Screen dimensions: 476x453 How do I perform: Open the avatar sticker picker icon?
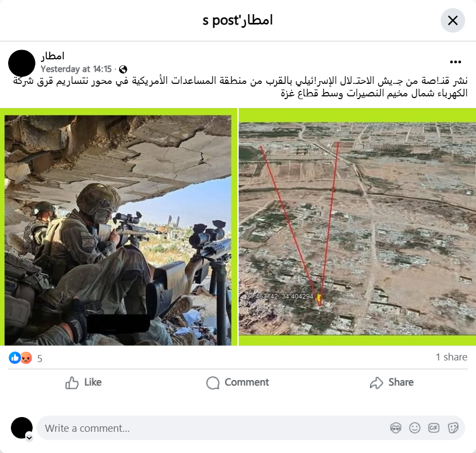395,428
